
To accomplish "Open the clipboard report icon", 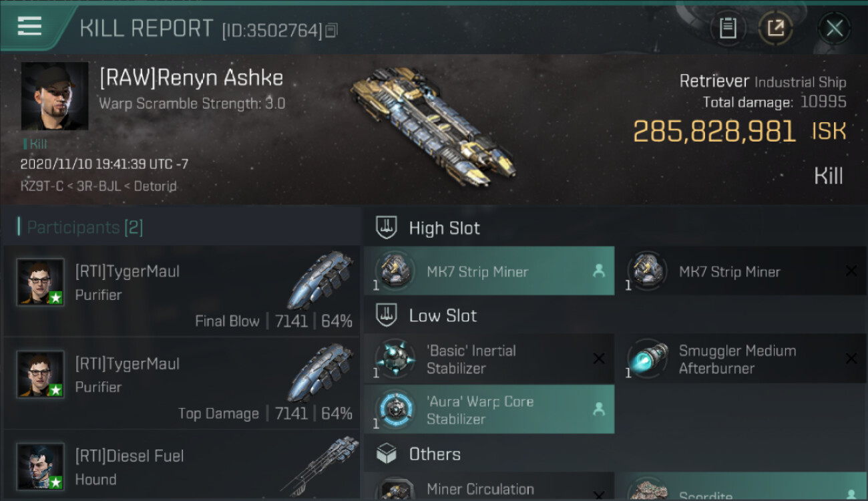I will pos(728,28).
